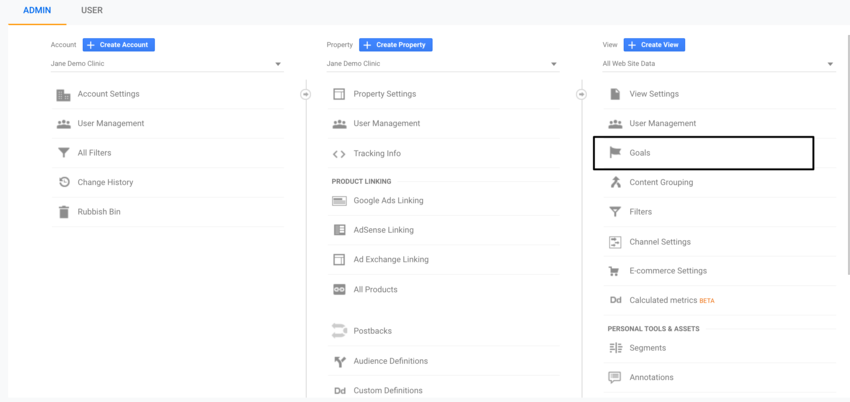Click the Content Grouping icon

point(615,182)
